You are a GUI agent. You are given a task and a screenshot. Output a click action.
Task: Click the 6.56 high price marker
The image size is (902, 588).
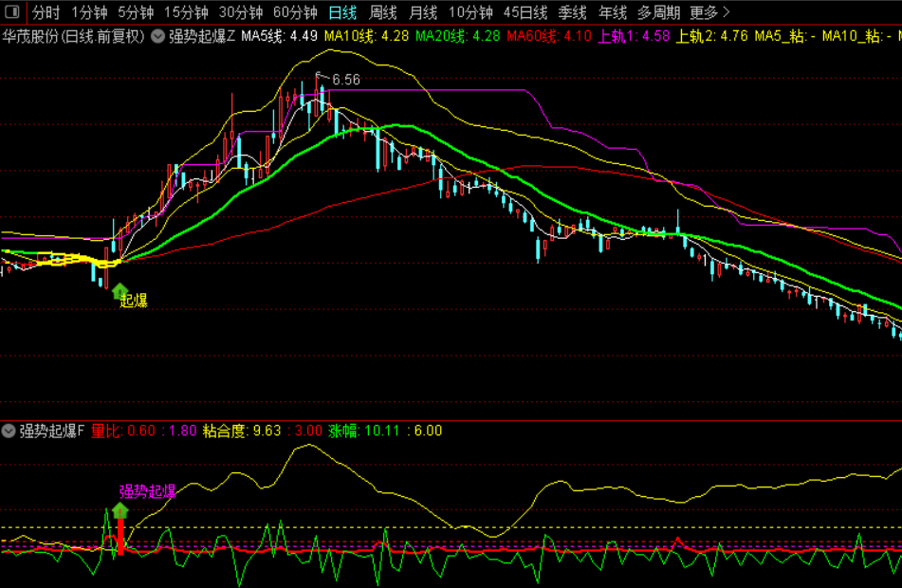click(346, 80)
